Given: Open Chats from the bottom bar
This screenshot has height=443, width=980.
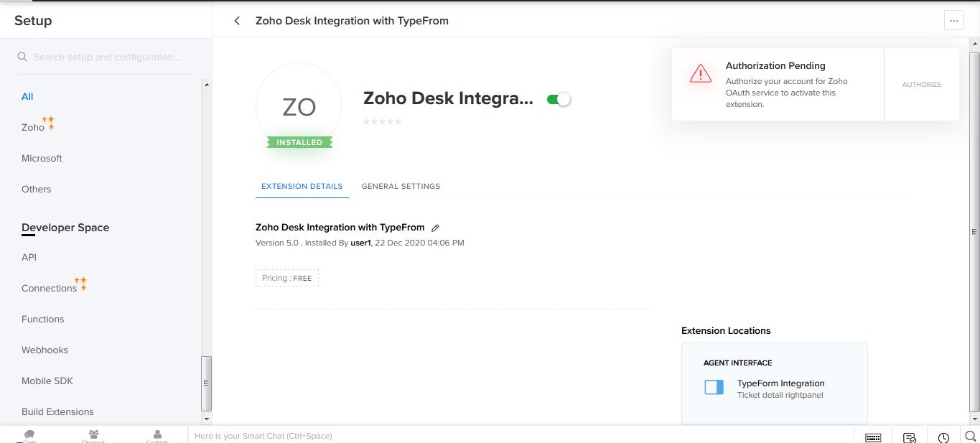Looking at the screenshot, I should (29, 436).
